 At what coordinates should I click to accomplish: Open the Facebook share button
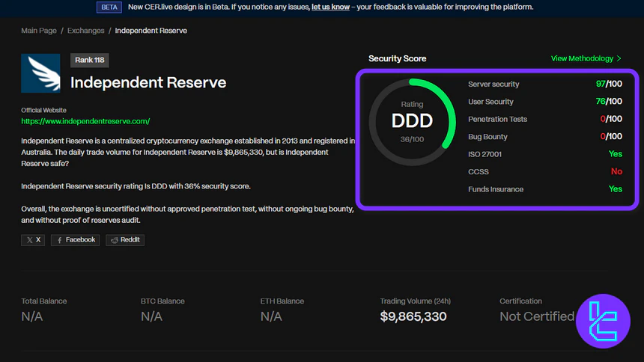[75, 240]
